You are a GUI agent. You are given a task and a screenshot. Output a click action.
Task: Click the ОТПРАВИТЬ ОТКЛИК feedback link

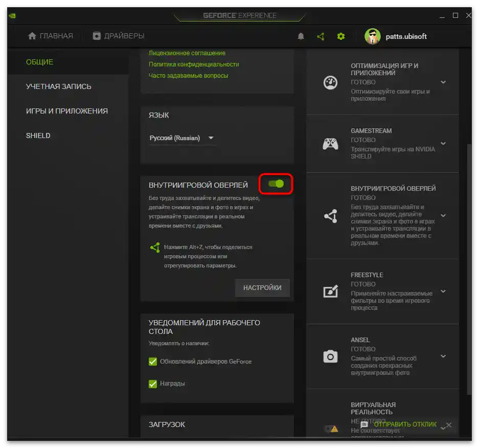pos(405,424)
